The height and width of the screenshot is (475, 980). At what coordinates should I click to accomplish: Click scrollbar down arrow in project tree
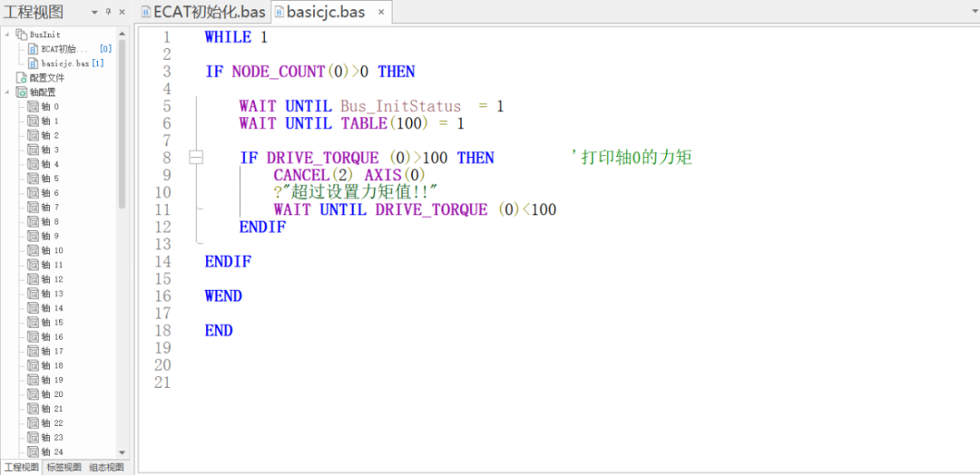(x=122, y=452)
